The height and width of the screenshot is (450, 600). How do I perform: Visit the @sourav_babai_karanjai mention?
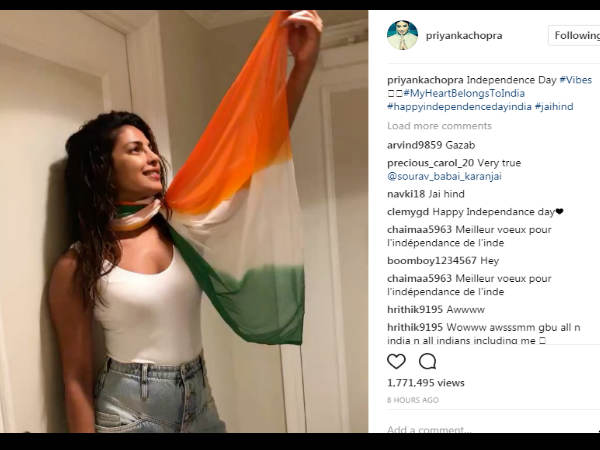[x=444, y=176]
